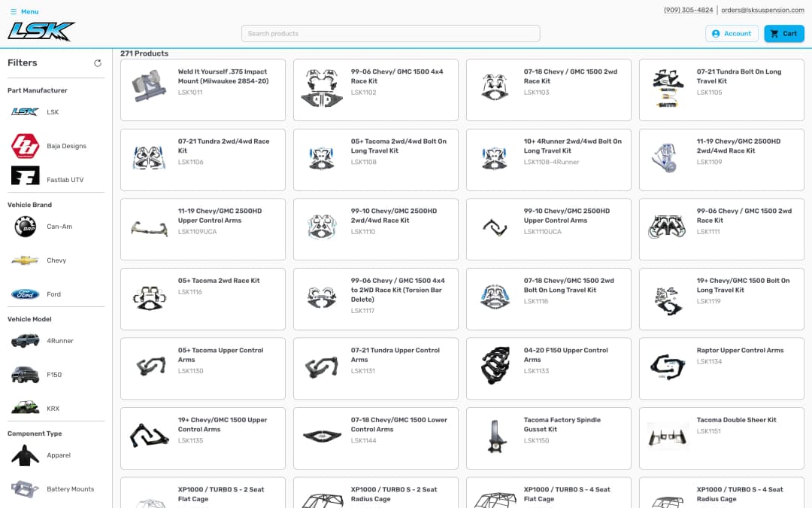Open the Torsion Bar Delete Race Kit LSK1117
The image size is (812, 508).
(375, 299)
